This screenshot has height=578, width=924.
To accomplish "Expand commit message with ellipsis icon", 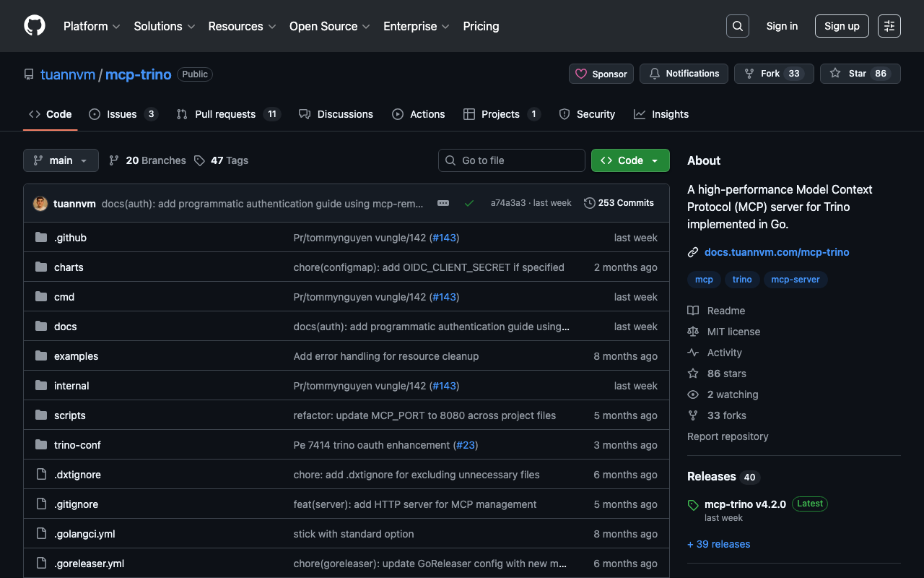I will click(x=443, y=203).
